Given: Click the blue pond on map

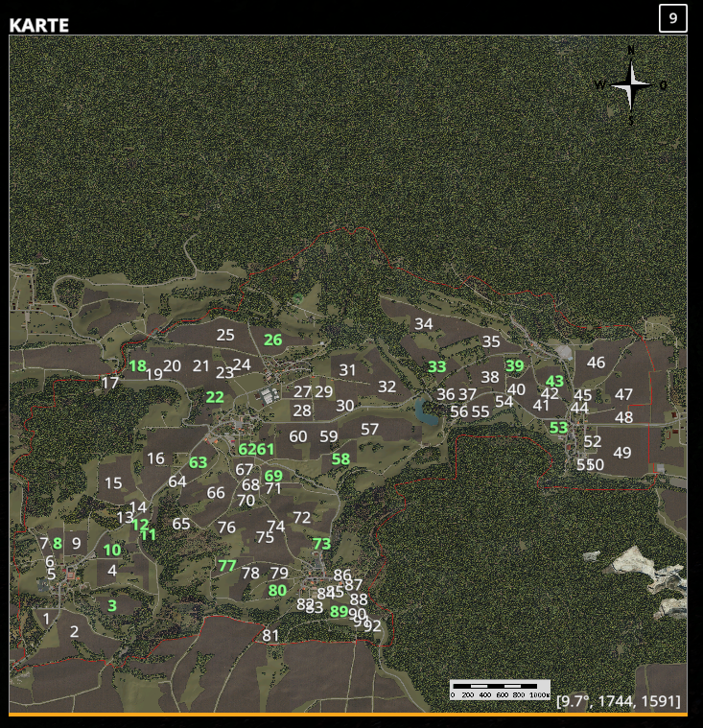Looking at the screenshot, I should pos(425,411).
